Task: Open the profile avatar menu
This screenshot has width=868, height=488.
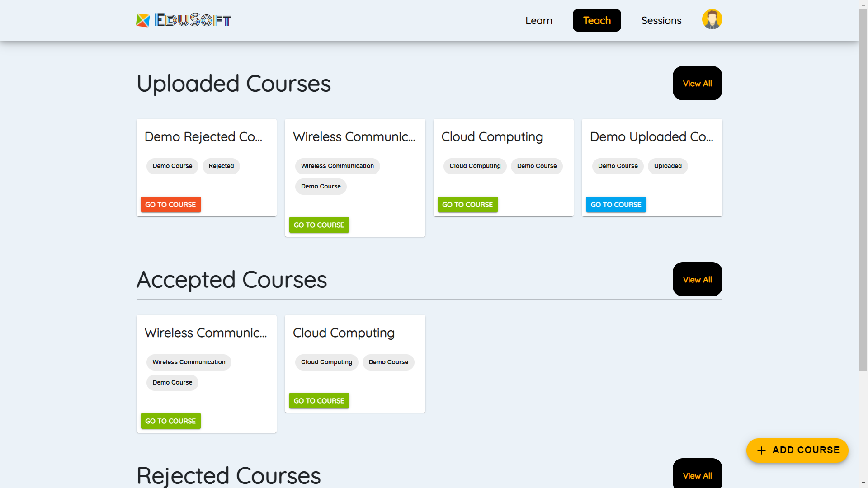Action: 712,19
